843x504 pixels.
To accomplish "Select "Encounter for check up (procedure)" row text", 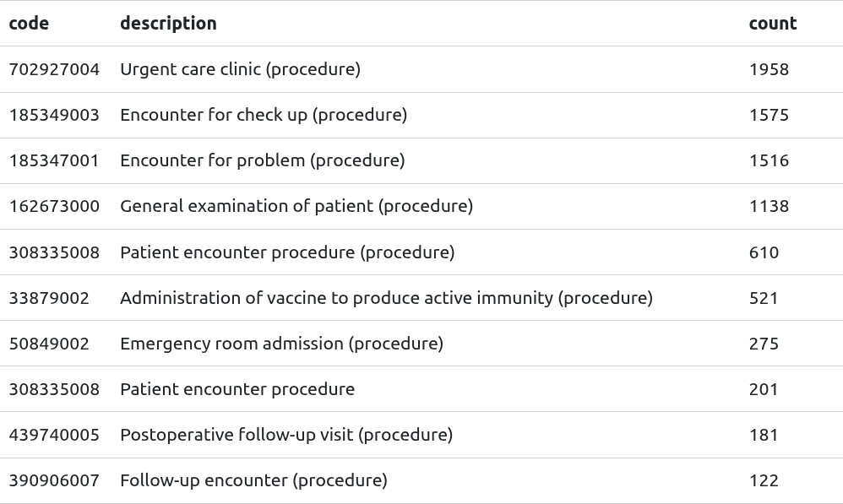I will (264, 115).
